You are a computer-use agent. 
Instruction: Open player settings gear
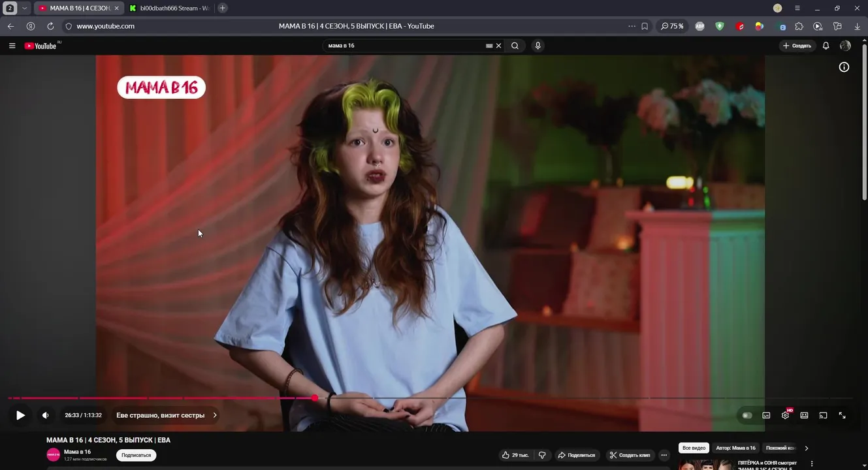pyautogui.click(x=785, y=415)
